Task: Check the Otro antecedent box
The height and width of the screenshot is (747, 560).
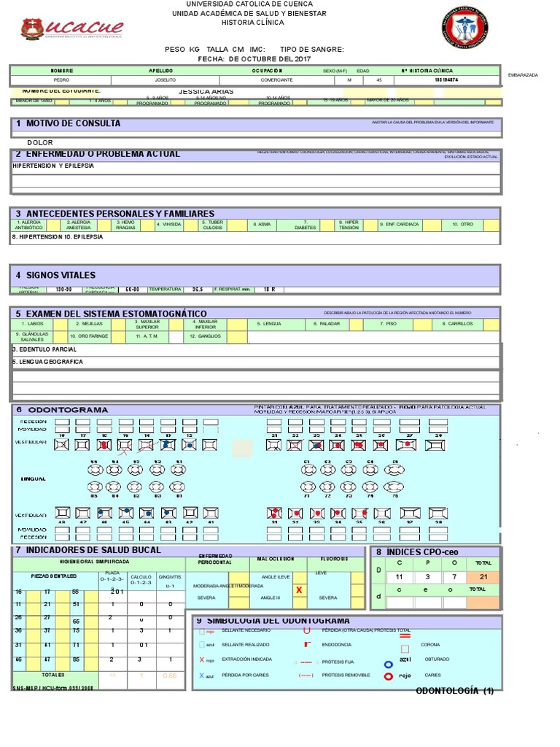Action: 491,225
